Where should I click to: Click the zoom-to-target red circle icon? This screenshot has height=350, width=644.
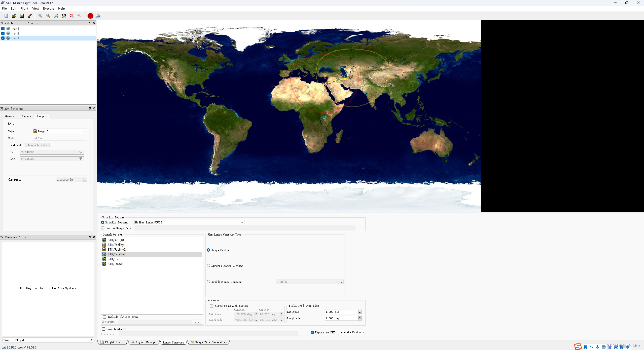tap(72, 16)
